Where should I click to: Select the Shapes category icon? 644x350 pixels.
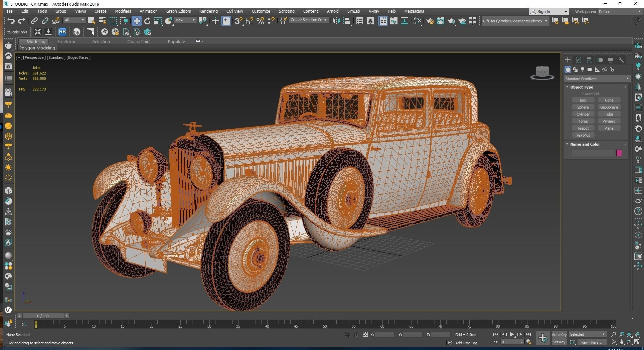(575, 69)
